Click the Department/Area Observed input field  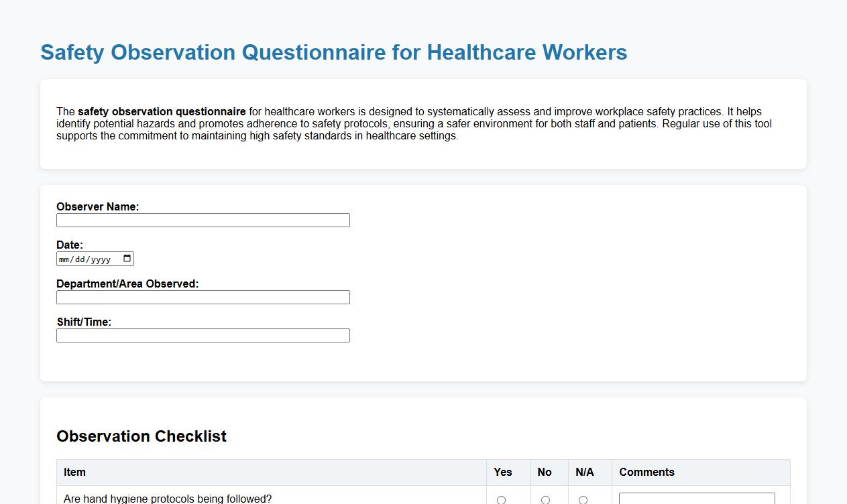coord(203,297)
